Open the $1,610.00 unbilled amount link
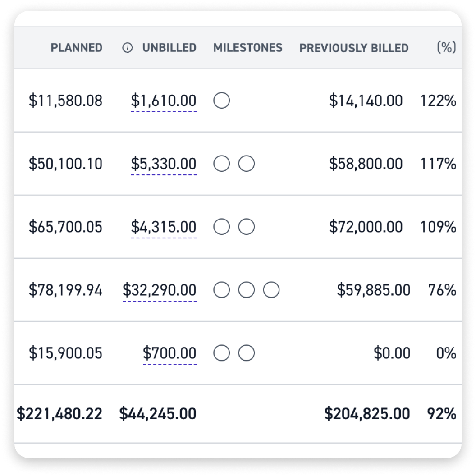Screen dimensions: 476x476 pos(164,101)
